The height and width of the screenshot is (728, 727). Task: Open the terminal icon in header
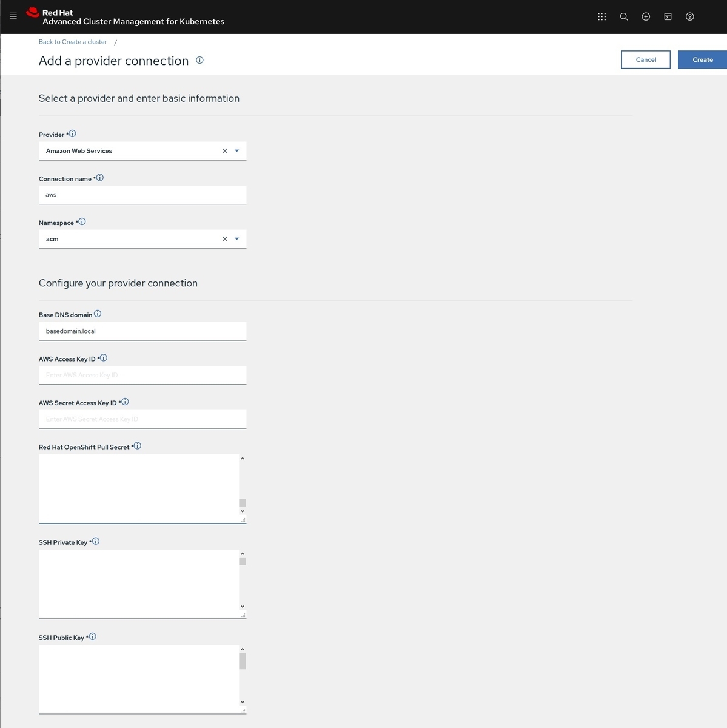(x=668, y=16)
